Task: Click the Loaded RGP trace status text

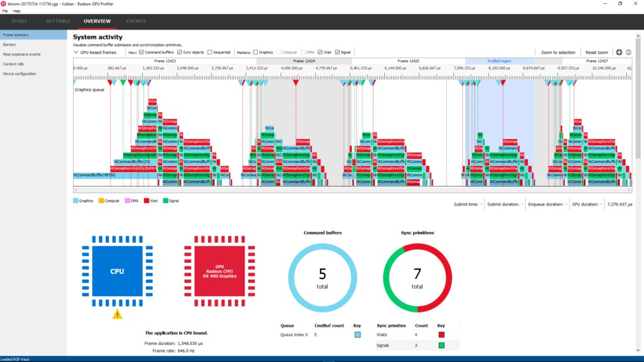Action: tap(15, 359)
